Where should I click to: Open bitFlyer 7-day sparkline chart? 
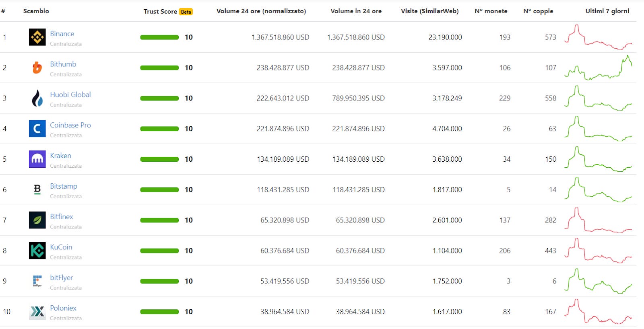(598, 281)
